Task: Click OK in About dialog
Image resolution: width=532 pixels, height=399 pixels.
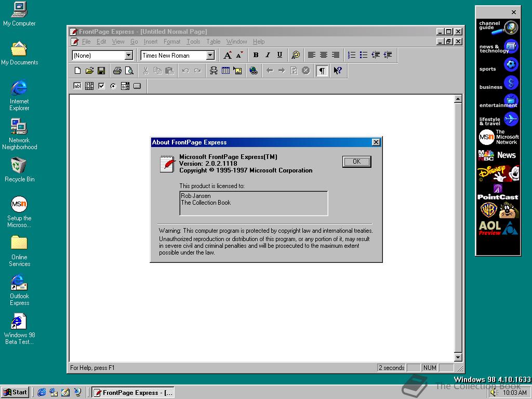Action: point(356,162)
